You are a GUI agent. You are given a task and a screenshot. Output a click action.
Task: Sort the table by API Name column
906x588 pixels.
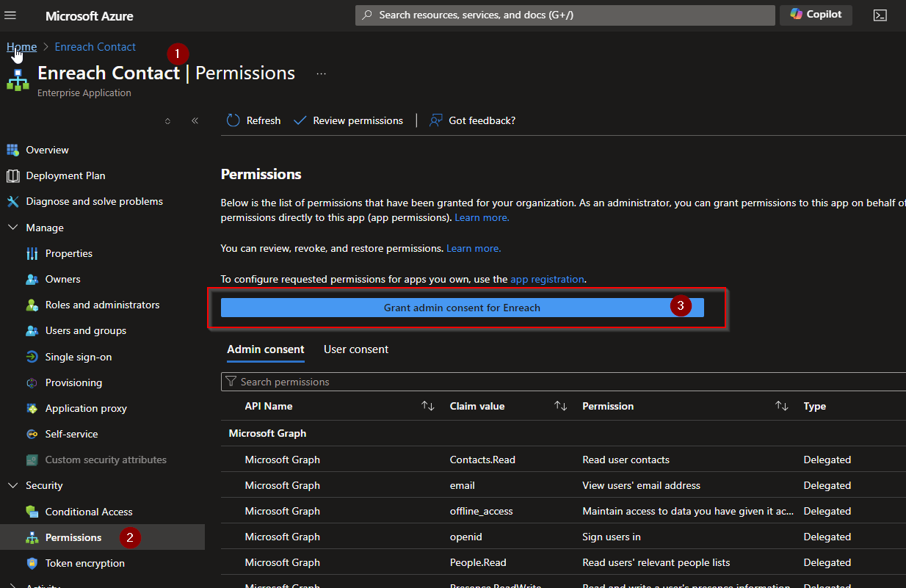(x=427, y=406)
